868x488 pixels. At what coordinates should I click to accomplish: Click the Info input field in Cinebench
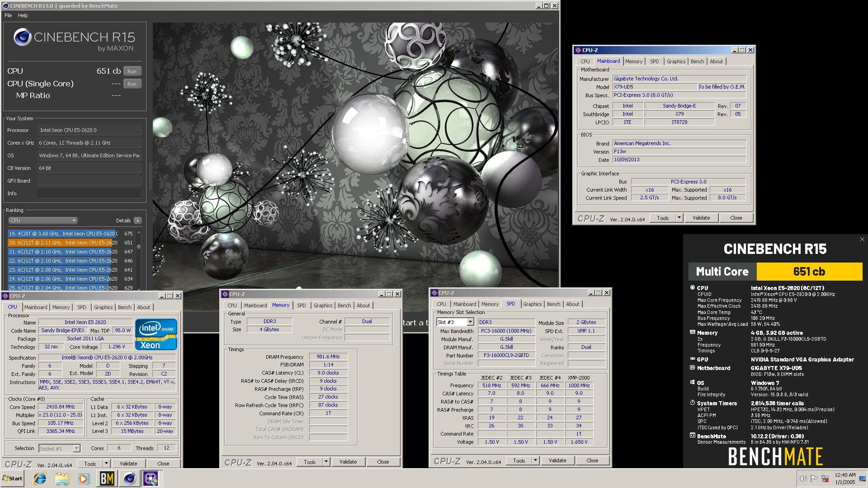[x=90, y=193]
